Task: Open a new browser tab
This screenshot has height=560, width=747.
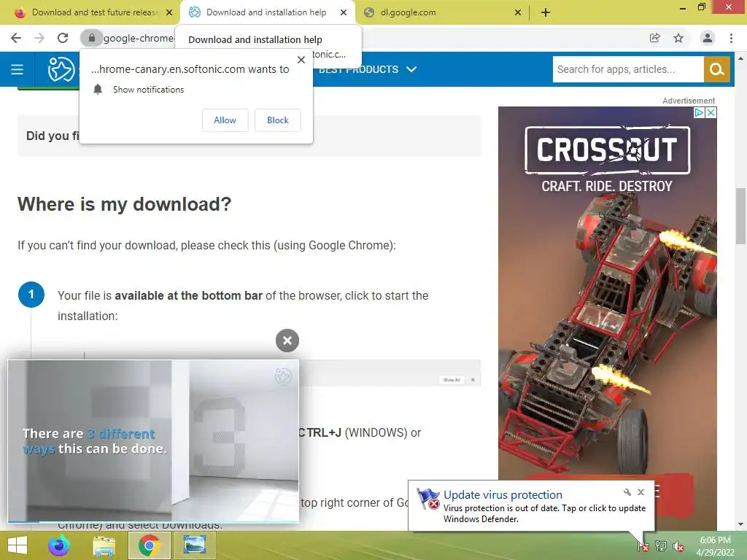Action: click(546, 12)
